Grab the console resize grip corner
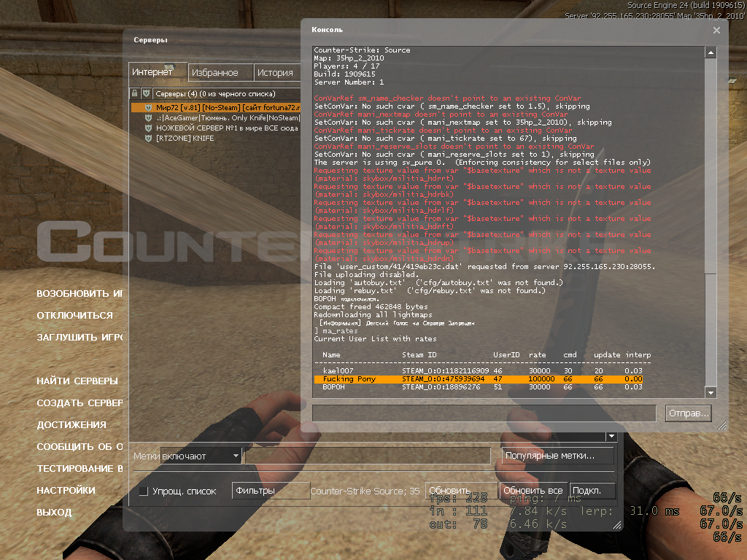This screenshot has width=747, height=560. coord(722,425)
